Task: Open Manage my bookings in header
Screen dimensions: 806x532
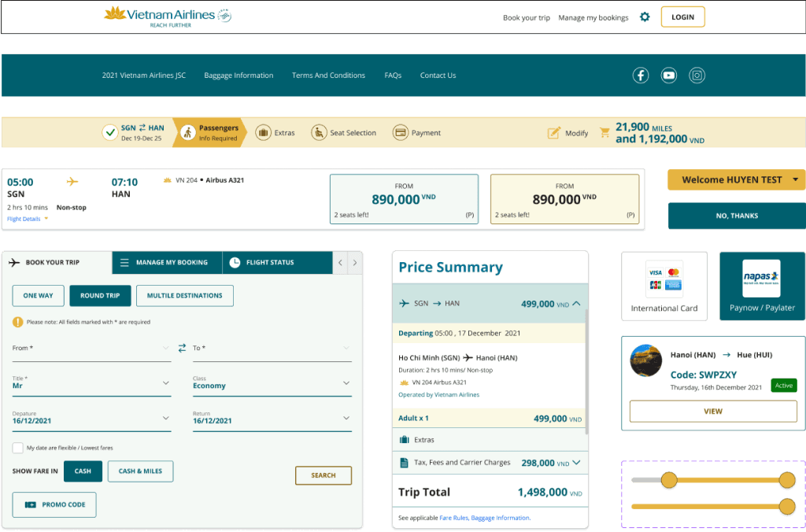Action: coord(593,17)
